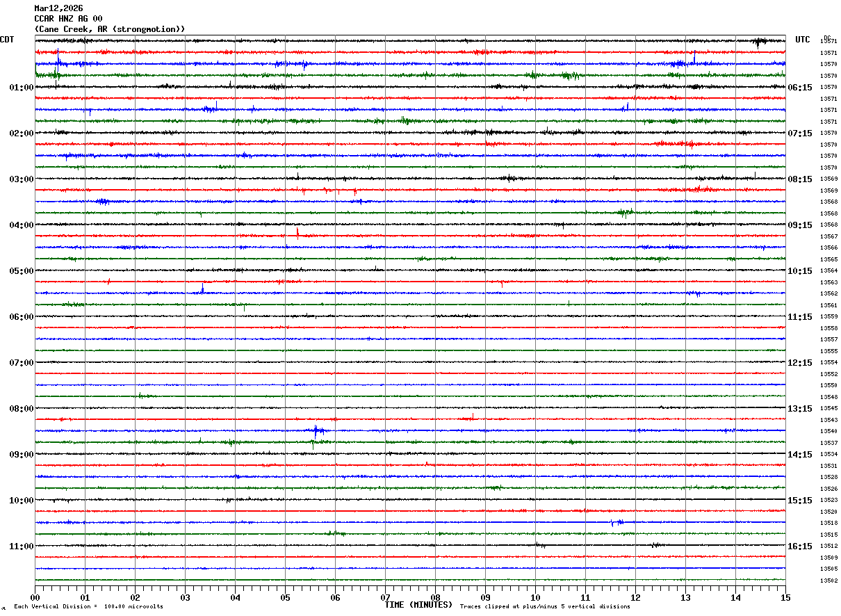Viewport: 841px width, 616px height.
Task: Click minute tick label 03 on time axis
Action: [x=185, y=598]
